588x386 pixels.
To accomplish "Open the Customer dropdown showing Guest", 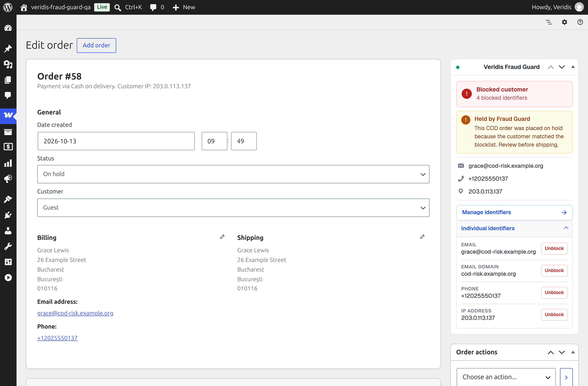I will pyautogui.click(x=233, y=208).
